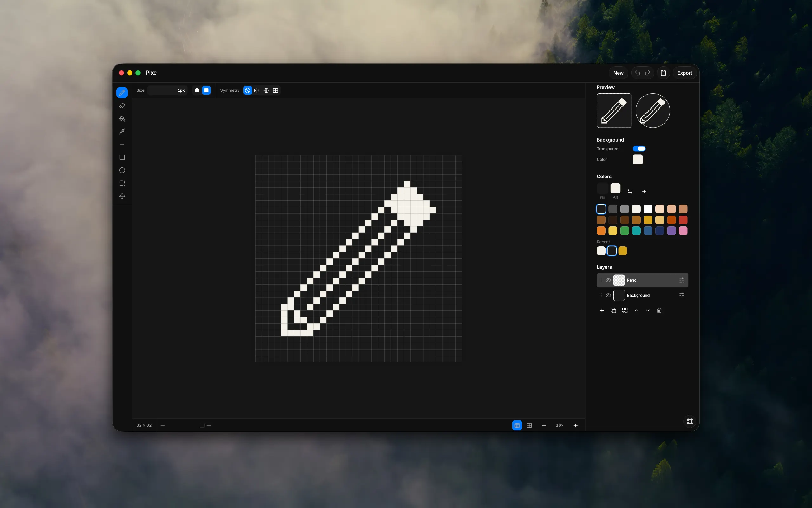Delete the selected layer
The image size is (812, 508).
pyautogui.click(x=659, y=311)
